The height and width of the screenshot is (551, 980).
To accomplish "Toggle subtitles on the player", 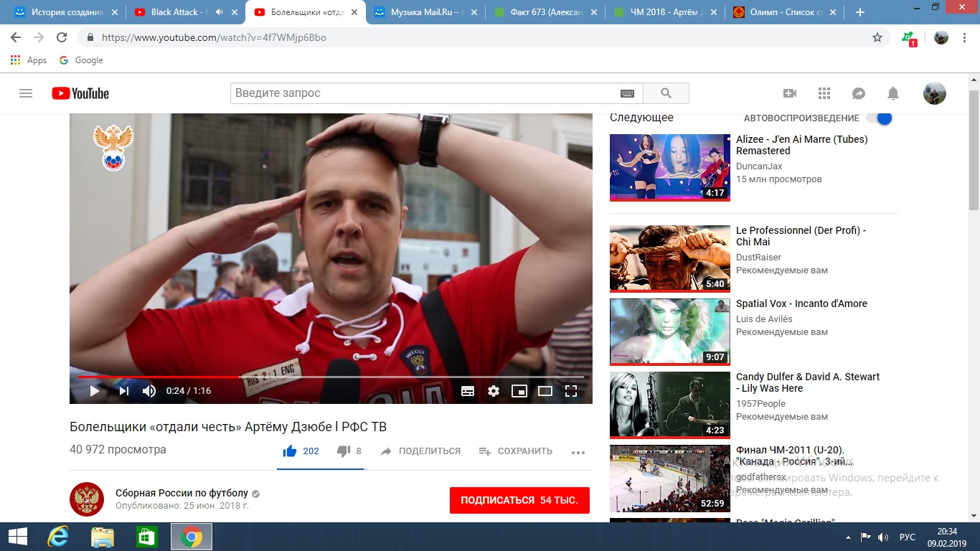I will 467,391.
